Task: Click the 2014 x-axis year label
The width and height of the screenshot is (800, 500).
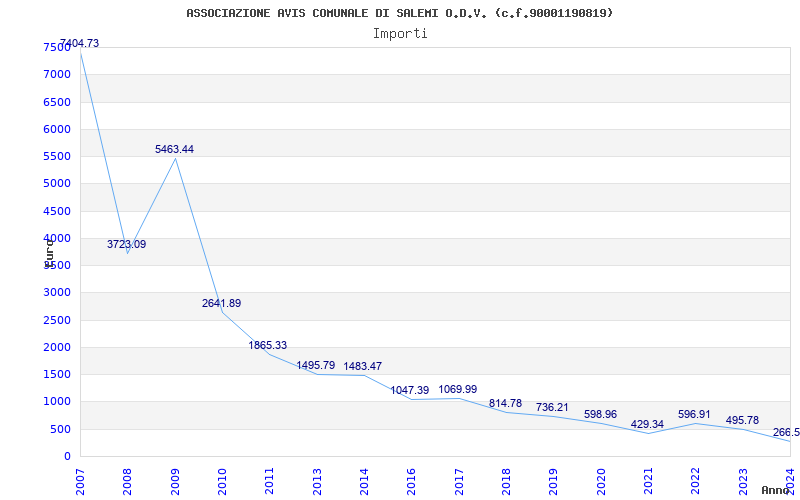Action: 364,481
